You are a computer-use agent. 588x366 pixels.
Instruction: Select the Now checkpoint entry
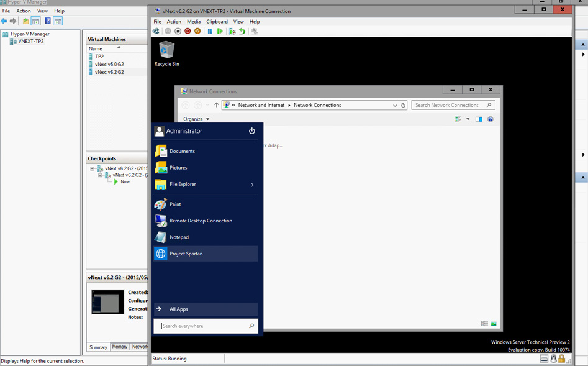point(125,181)
